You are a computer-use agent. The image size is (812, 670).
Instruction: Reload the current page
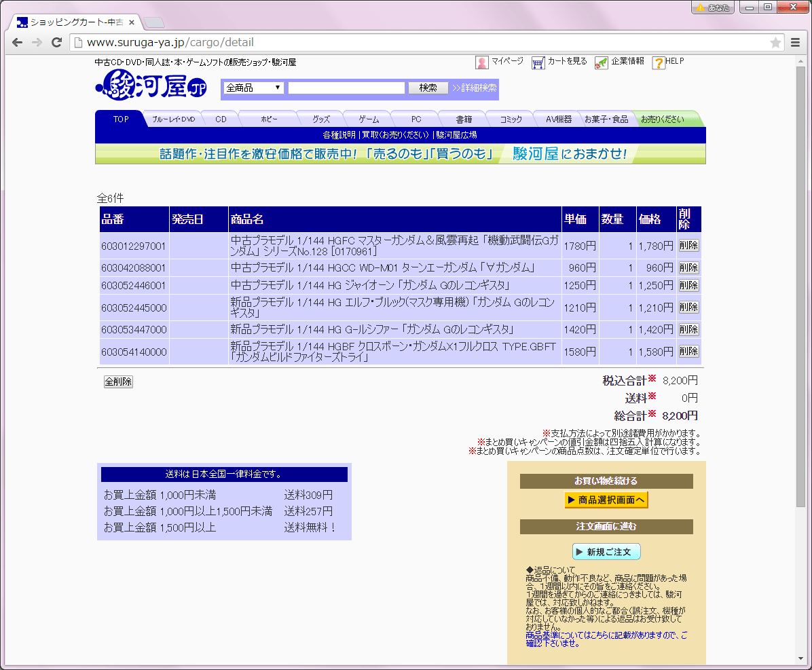(57, 43)
